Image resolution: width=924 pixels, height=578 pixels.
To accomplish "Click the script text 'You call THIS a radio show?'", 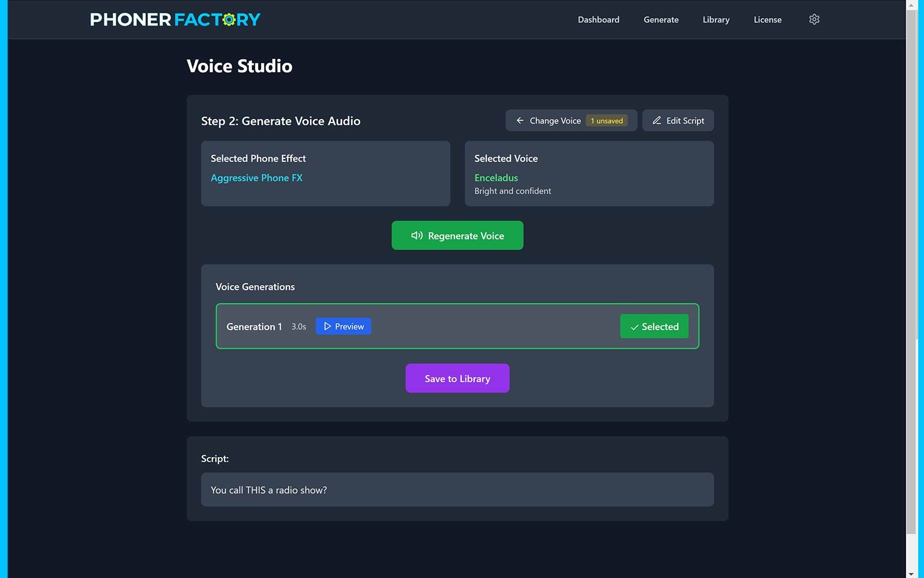I will click(269, 490).
